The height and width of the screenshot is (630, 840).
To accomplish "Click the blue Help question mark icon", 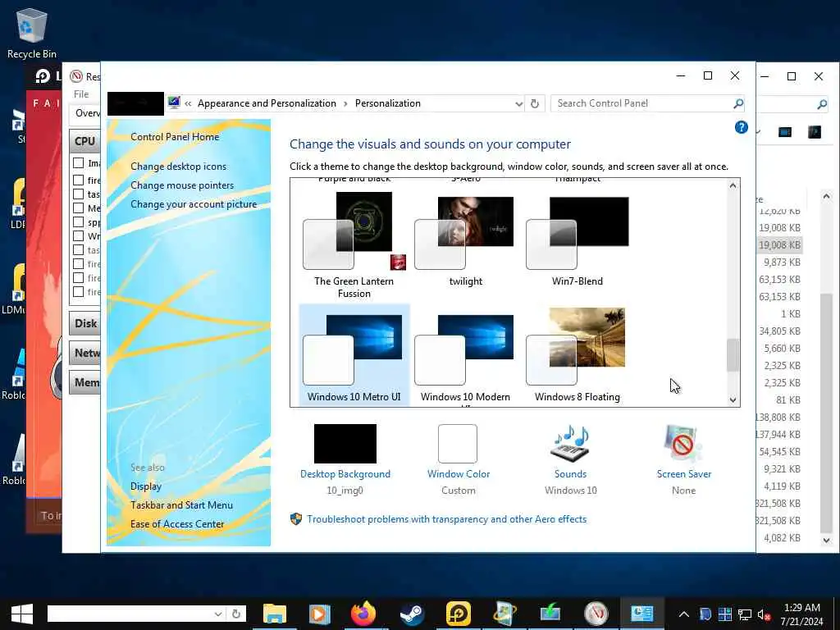I will (x=741, y=127).
